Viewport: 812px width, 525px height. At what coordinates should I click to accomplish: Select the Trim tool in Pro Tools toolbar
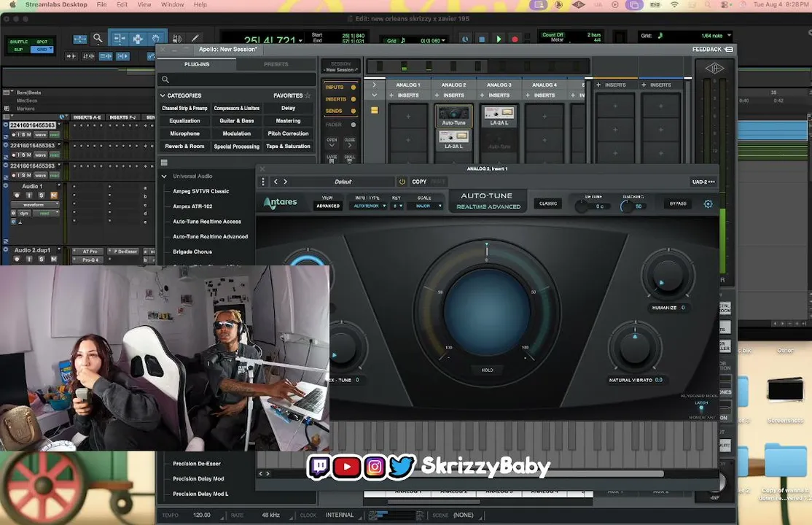119,39
